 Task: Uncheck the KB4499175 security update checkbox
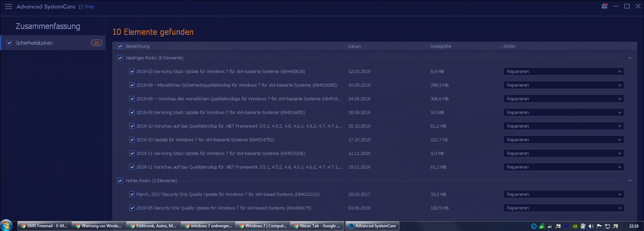coord(132,208)
